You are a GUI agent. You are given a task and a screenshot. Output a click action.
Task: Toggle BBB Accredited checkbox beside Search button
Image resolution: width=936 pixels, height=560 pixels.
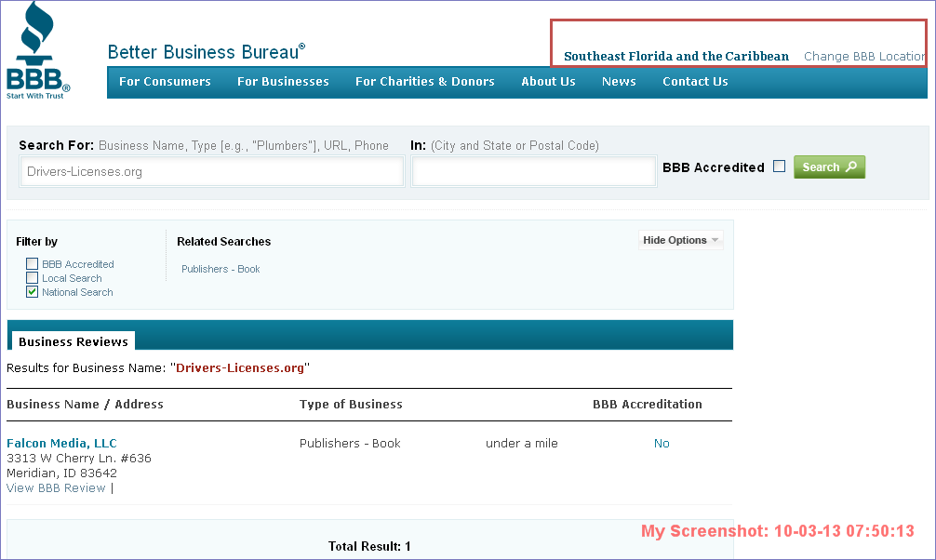(779, 167)
